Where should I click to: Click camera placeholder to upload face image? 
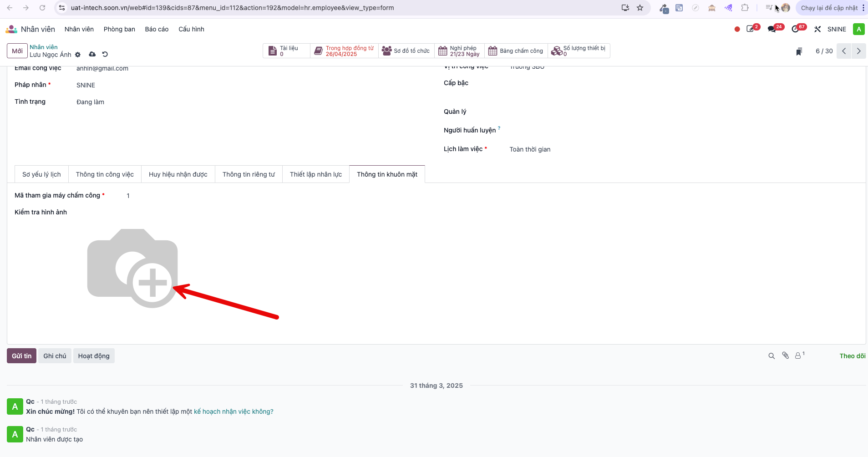132,268
